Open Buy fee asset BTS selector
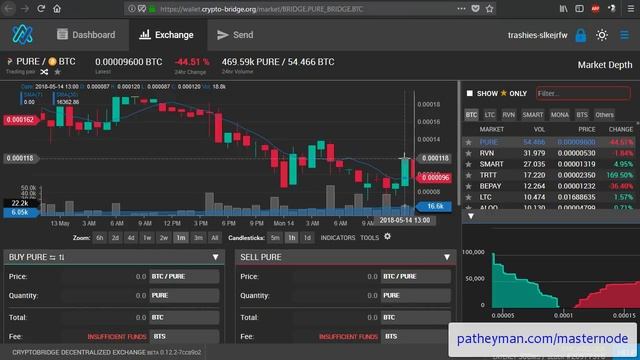This screenshot has width=640, height=360. [184, 336]
